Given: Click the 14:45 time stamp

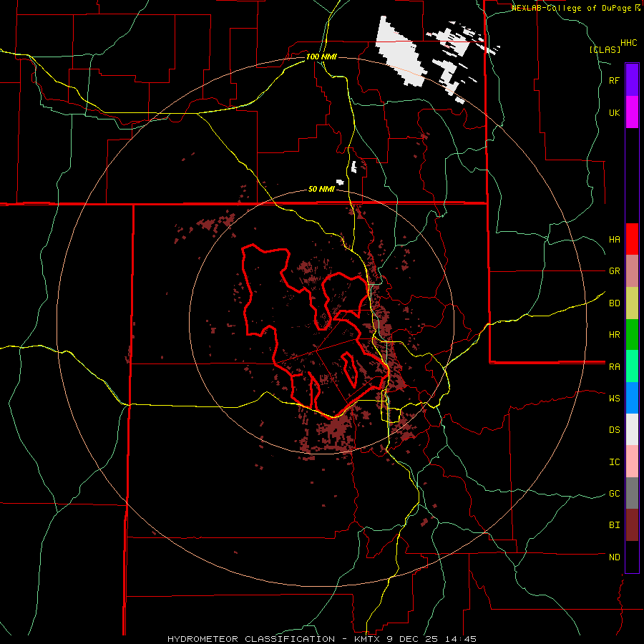Looking at the screenshot, I should coord(460,639).
